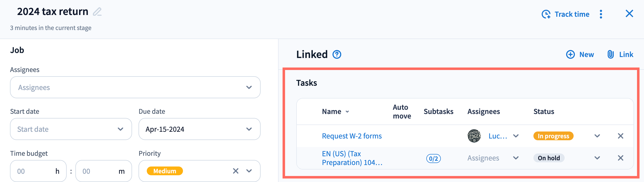Open the three-dot more options menu

(x=601, y=14)
